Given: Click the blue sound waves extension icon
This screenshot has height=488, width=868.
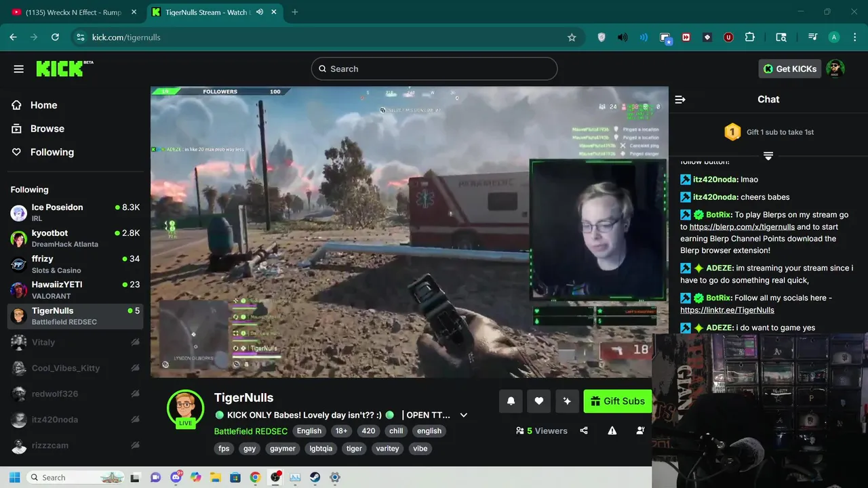Looking at the screenshot, I should [x=644, y=37].
